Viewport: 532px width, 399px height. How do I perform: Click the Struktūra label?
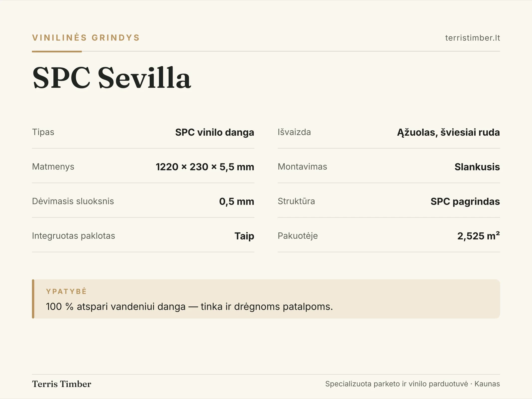pos(296,201)
